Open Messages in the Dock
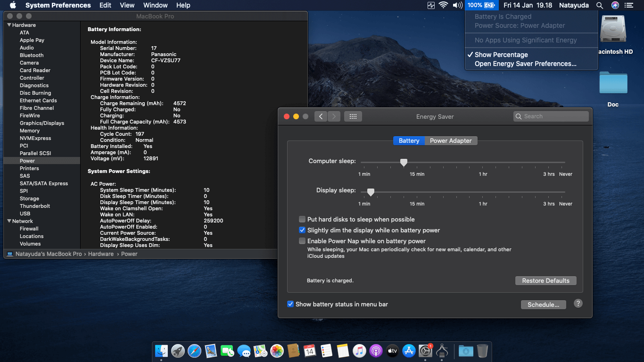Viewport: 644px width, 362px height. 244,351
